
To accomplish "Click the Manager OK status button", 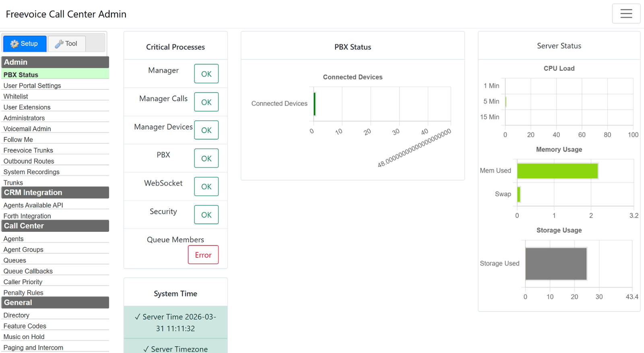I will tap(206, 74).
